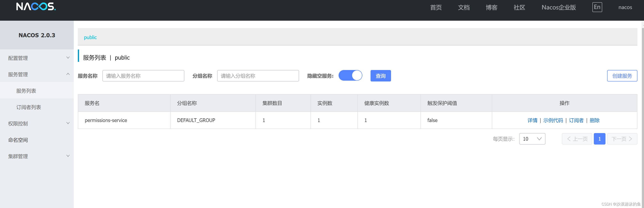Screen dimensions: 644x208
Task: Open 订阅者 for permissions-service
Action: click(576, 120)
